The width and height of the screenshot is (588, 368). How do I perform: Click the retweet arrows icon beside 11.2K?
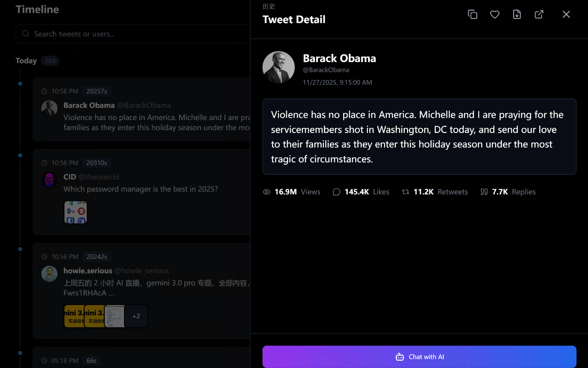pyautogui.click(x=406, y=192)
